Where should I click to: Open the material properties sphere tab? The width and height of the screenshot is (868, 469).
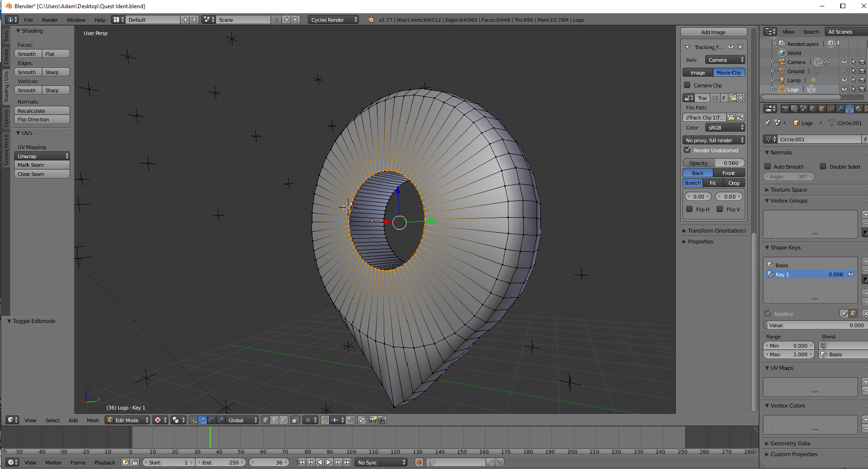point(858,109)
